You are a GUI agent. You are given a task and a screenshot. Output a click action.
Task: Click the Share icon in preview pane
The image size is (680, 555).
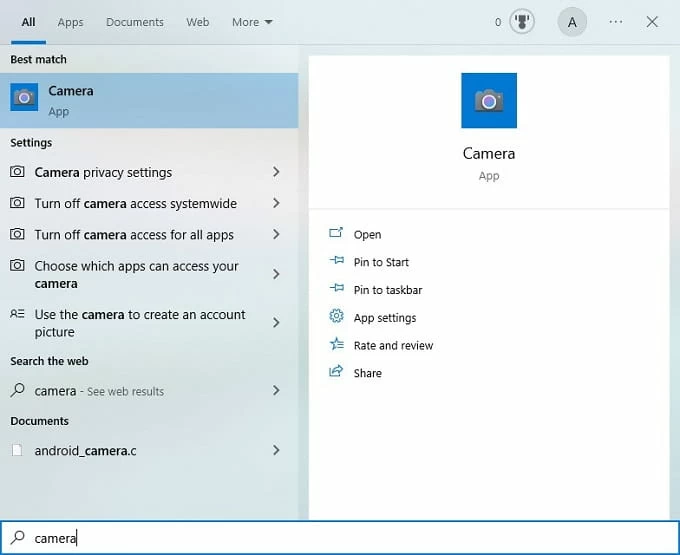click(x=336, y=373)
